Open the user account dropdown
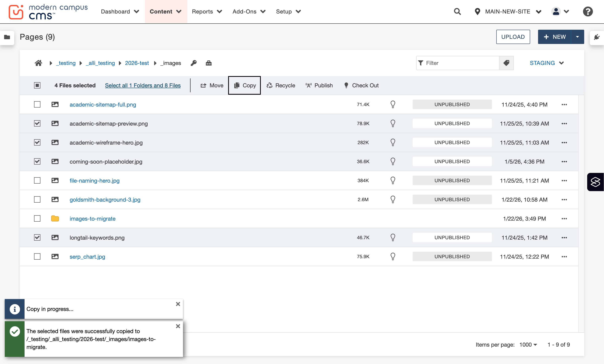The height and width of the screenshot is (364, 604). coord(560,11)
